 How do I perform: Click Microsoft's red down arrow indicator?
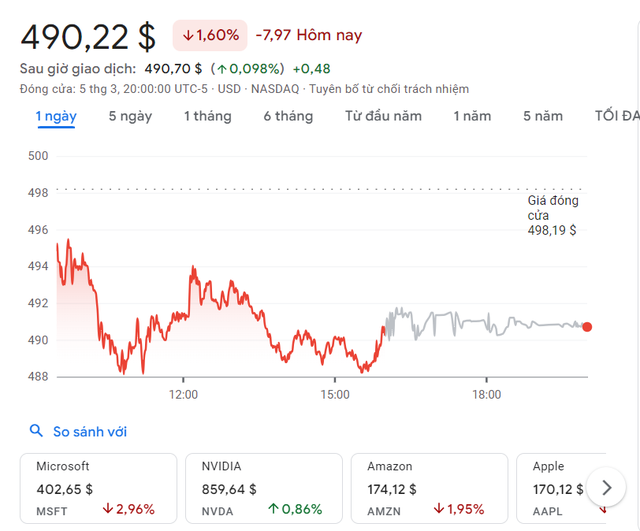coord(108,509)
